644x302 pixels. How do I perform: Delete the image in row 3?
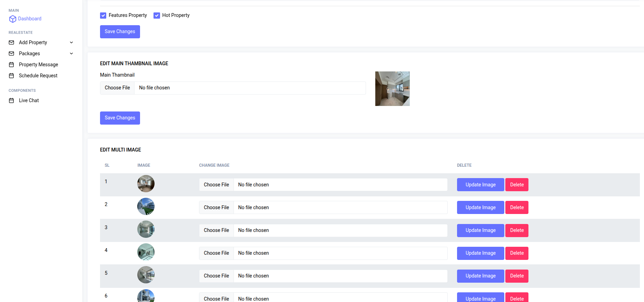[517, 230]
